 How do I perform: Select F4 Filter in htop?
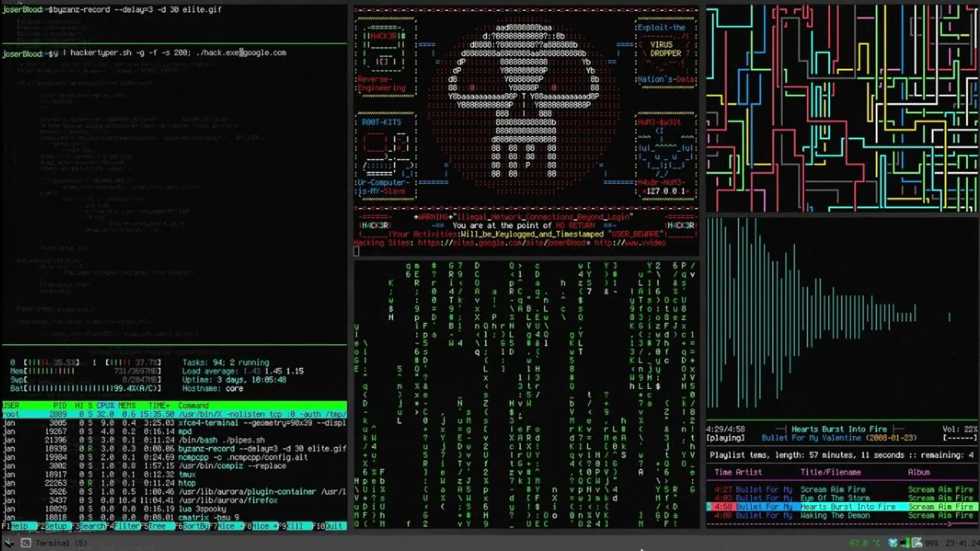pyautogui.click(x=124, y=527)
